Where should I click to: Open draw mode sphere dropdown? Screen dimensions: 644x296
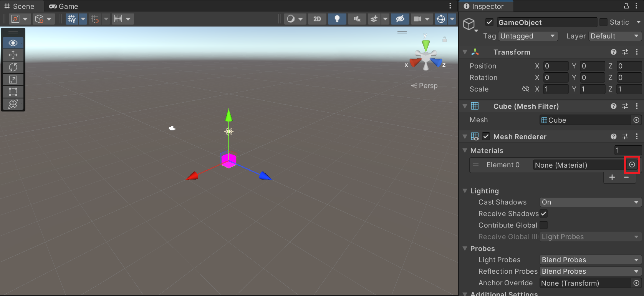pos(295,19)
